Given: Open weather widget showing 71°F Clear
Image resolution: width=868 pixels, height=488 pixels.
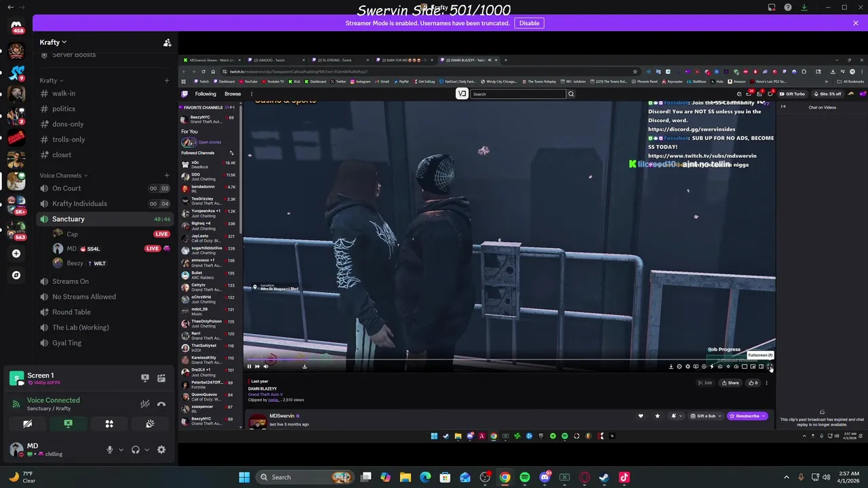Looking at the screenshot, I should click(x=23, y=477).
